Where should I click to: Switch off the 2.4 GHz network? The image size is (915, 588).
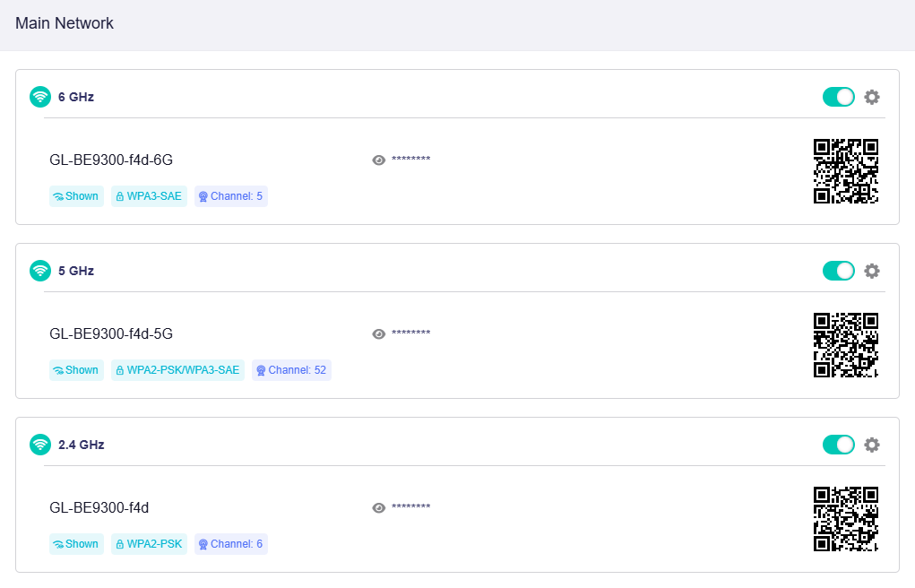coord(839,445)
